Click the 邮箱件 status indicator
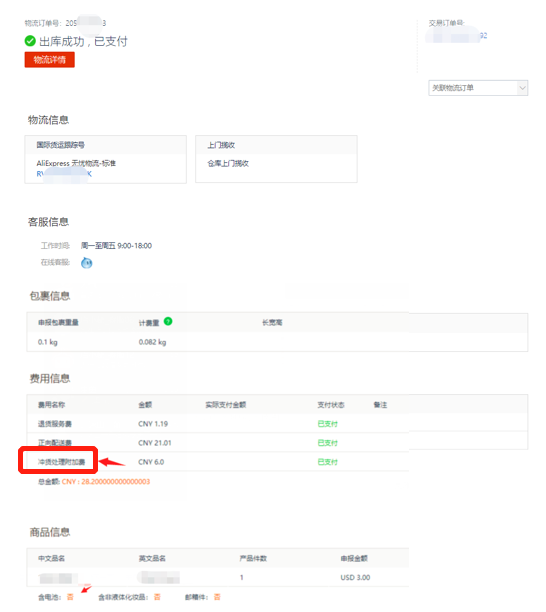Image resolution: width=546 pixels, height=612 pixels. point(217,597)
